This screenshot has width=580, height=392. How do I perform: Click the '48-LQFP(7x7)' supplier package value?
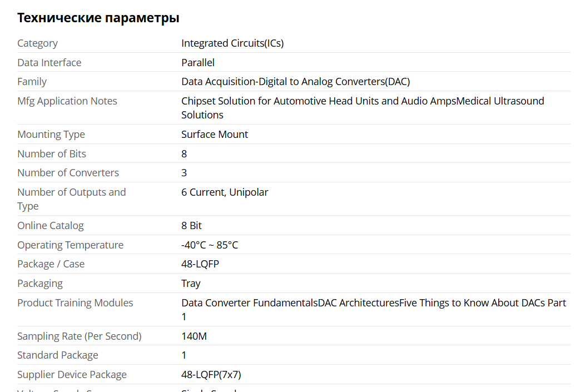[x=211, y=375]
